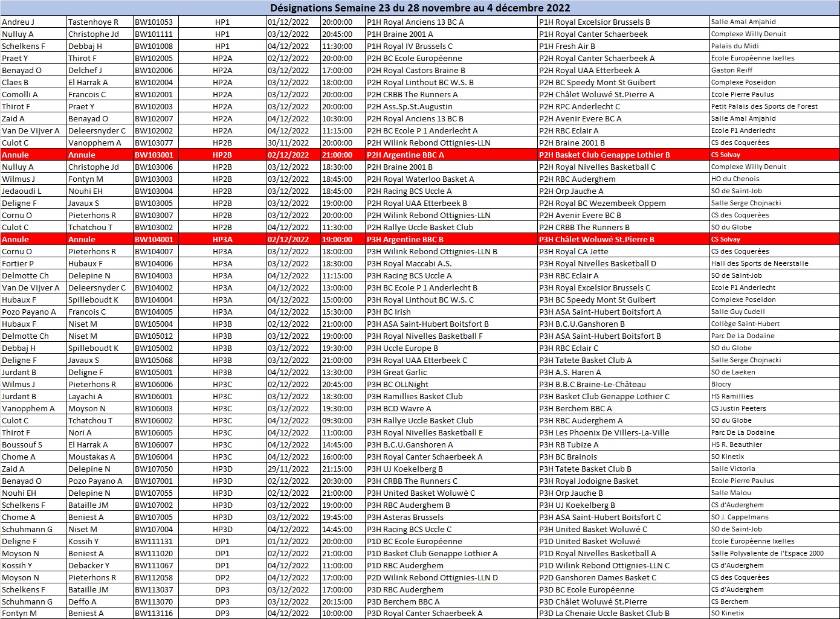Image resolution: width=840 pixels, height=619 pixels.
Task: Select the P3H BC OLLNight team cell
Action: 398,385
